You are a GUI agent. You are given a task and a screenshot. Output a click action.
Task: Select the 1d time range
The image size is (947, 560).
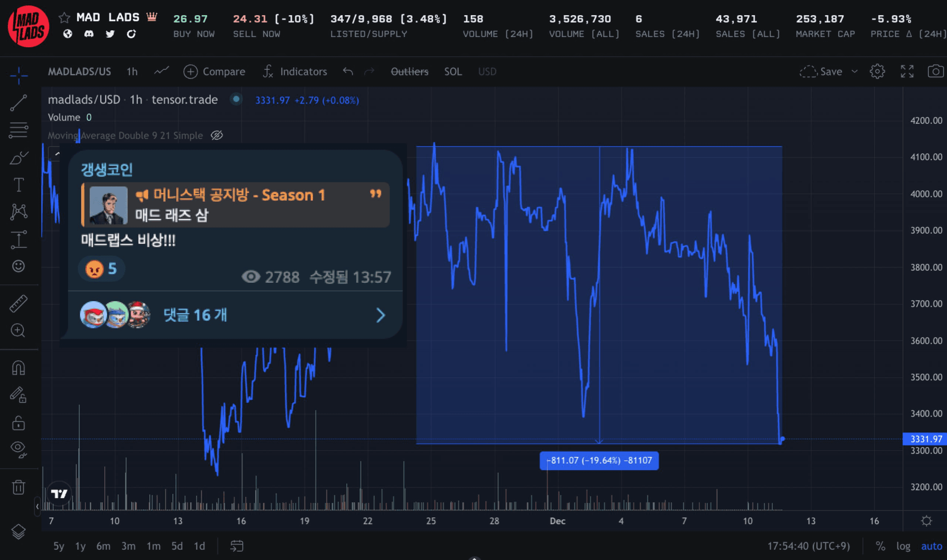tap(199, 546)
